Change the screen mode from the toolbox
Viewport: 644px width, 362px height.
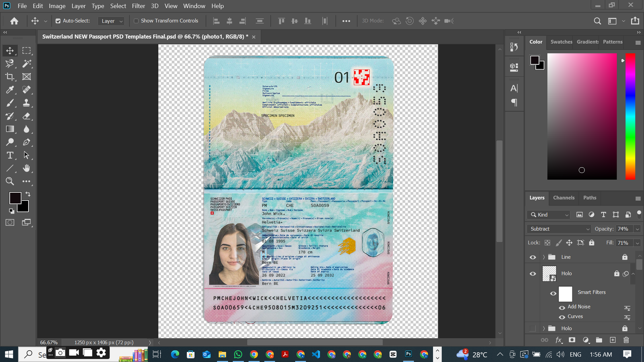pos(27,222)
